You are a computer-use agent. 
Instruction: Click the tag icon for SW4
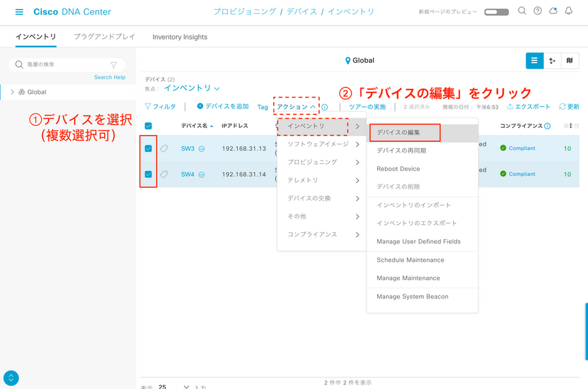tap(164, 174)
